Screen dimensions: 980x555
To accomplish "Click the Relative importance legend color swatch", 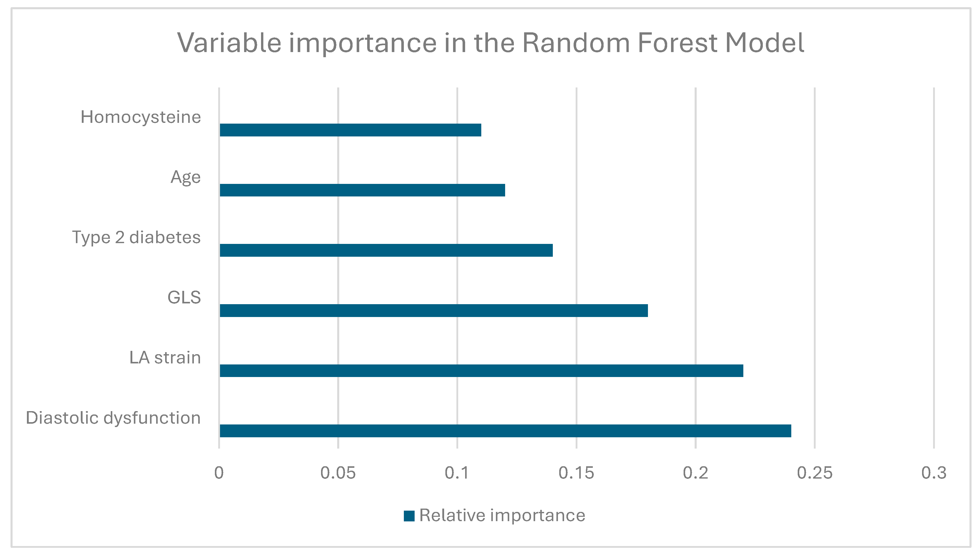I will tap(409, 516).
